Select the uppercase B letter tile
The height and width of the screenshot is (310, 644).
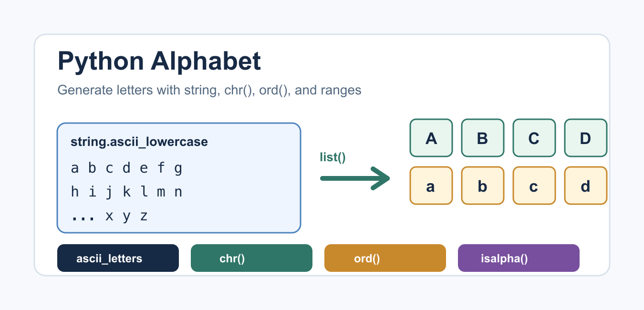coord(483,138)
